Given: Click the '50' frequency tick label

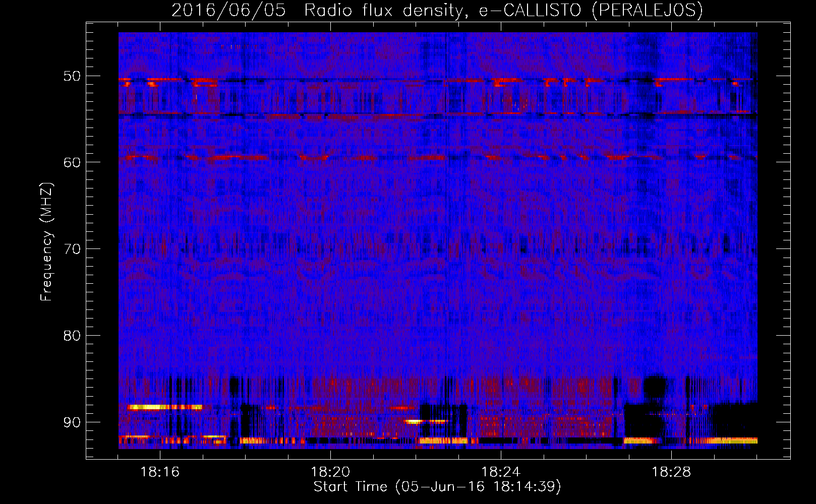Looking at the screenshot, I should 72,77.
